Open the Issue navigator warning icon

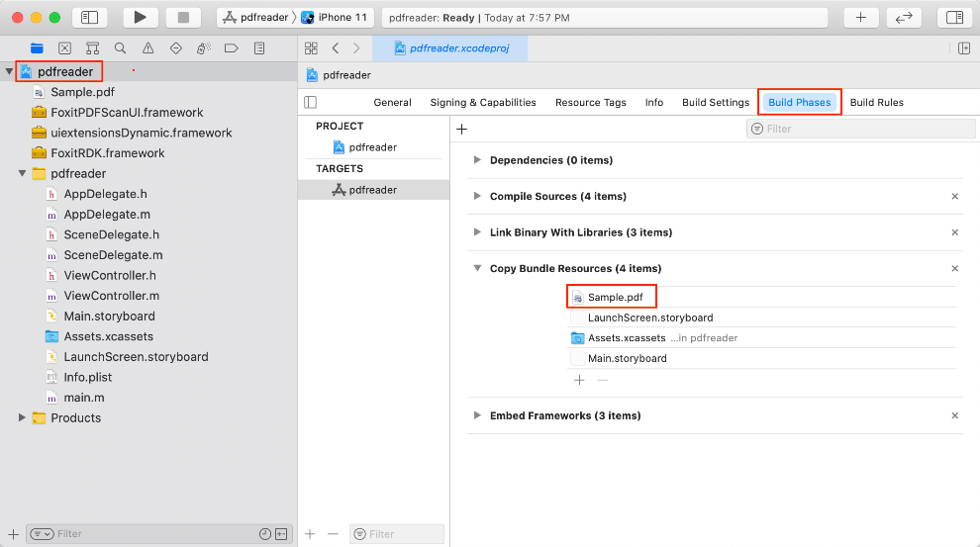point(147,47)
